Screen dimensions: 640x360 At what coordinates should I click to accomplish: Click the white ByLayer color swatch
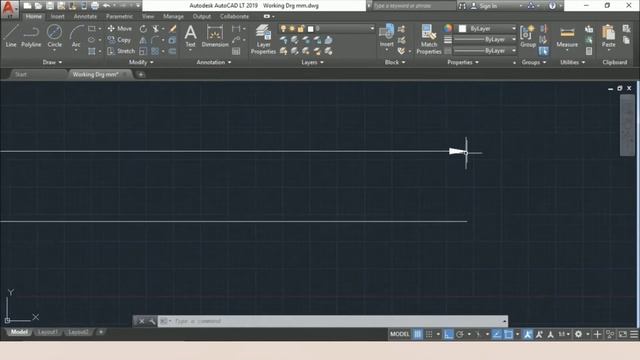(x=462, y=29)
